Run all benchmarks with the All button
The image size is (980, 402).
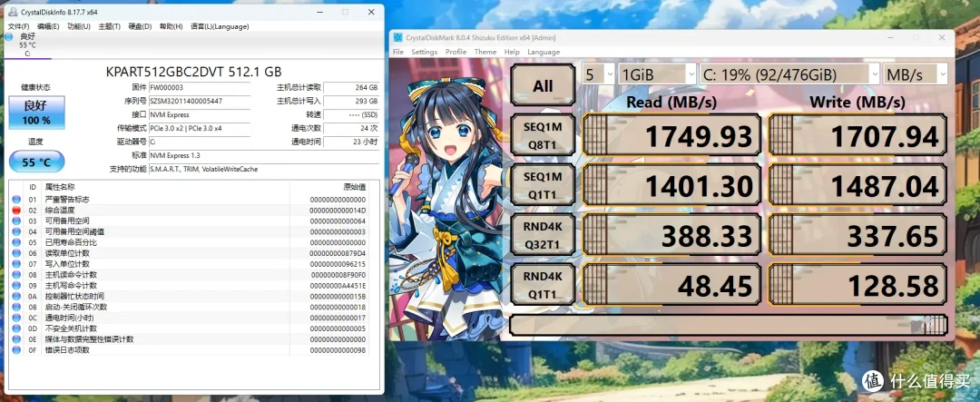coord(543,85)
